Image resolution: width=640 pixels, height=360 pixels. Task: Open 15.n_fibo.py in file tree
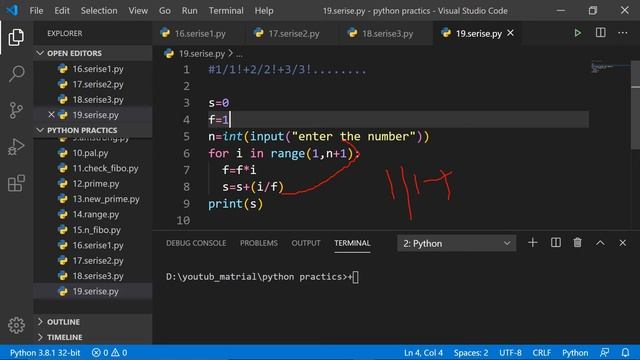point(93,230)
